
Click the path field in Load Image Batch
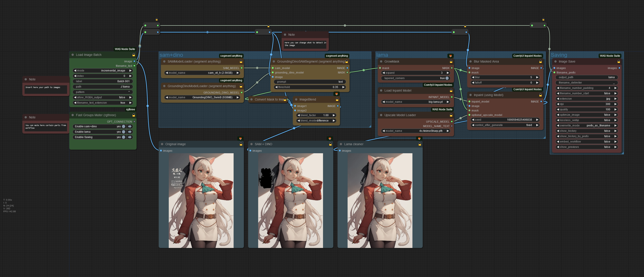click(x=103, y=87)
